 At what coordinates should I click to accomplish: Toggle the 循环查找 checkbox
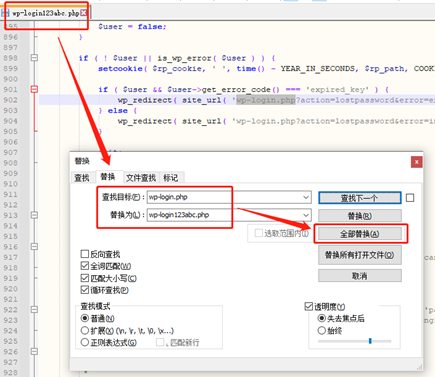coord(85,290)
